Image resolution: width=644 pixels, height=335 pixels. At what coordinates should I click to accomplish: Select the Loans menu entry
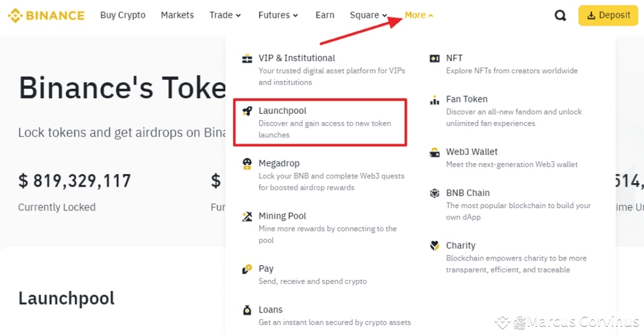[x=271, y=310]
